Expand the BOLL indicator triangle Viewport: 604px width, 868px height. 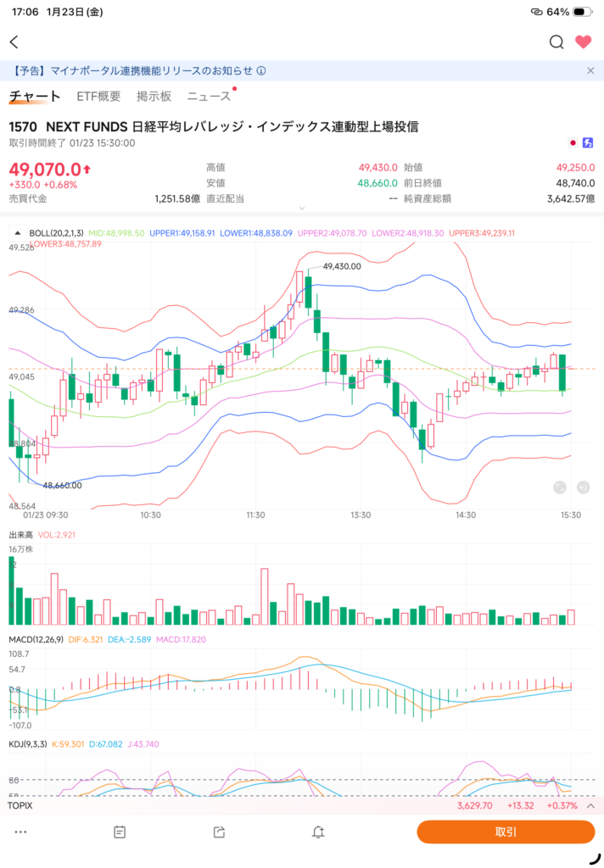[18, 232]
